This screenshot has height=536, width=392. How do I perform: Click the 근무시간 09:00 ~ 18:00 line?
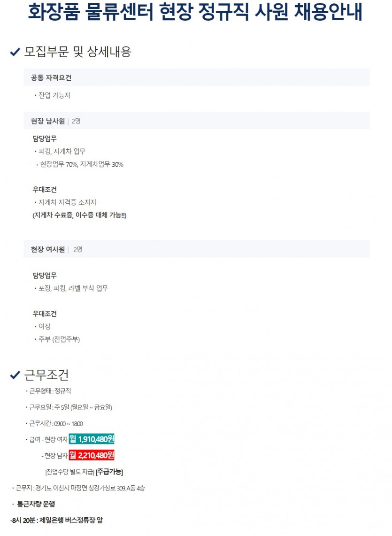coord(54,423)
